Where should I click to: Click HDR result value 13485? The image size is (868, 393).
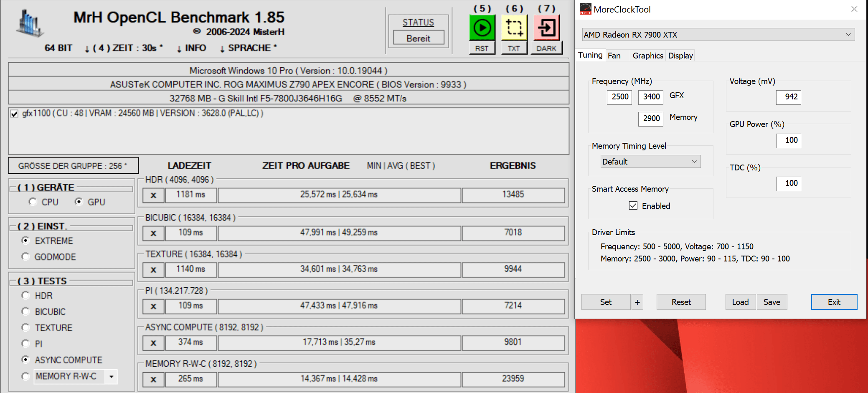pyautogui.click(x=513, y=195)
